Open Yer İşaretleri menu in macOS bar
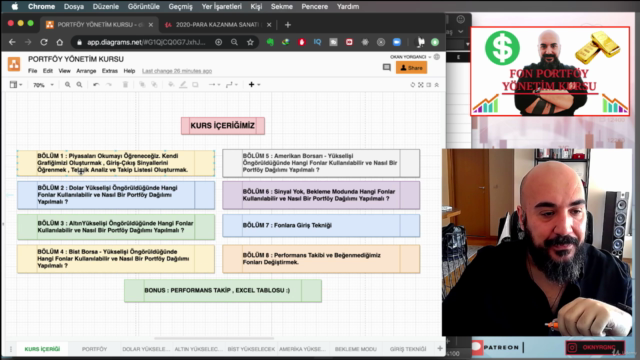640x360 pixels. coord(221,7)
